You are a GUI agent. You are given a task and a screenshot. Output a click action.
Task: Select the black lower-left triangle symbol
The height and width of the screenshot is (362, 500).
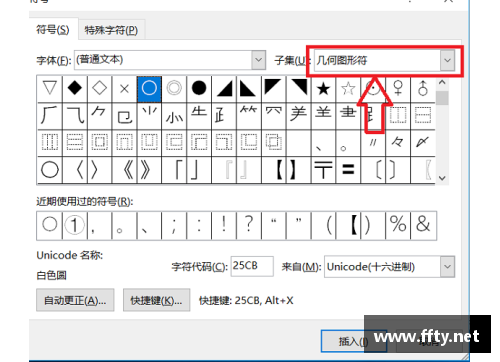[249, 88]
